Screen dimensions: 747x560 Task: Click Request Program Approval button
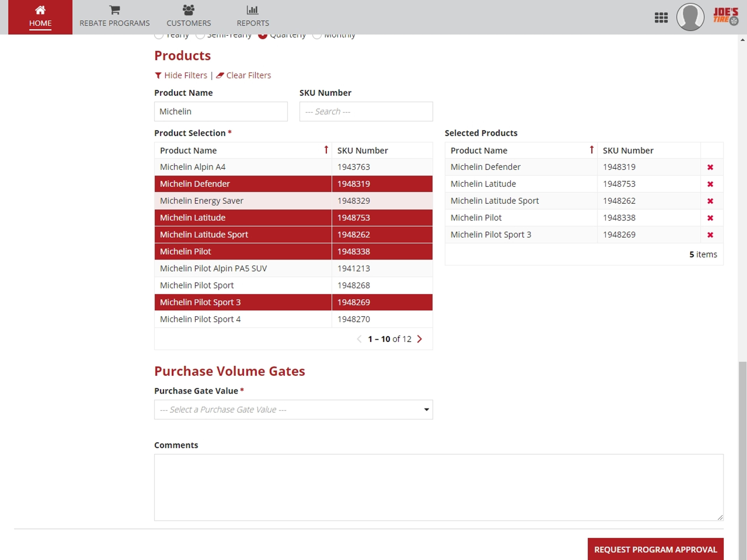coord(655,549)
